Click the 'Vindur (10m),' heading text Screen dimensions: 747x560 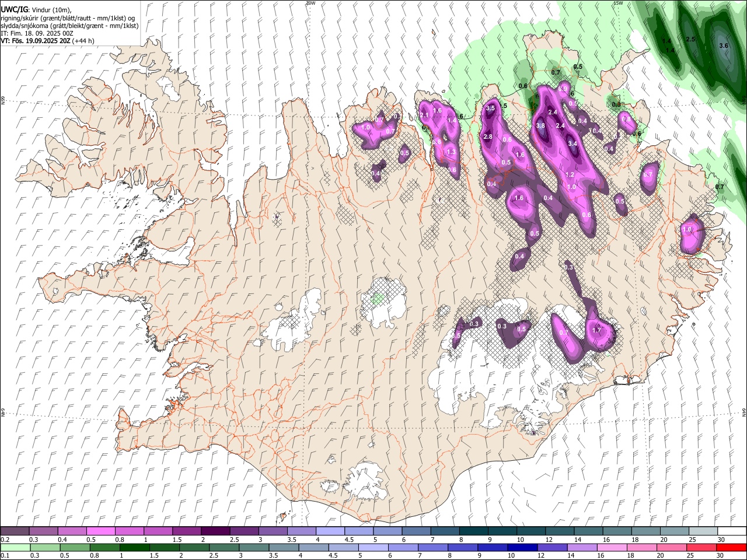click(x=51, y=10)
